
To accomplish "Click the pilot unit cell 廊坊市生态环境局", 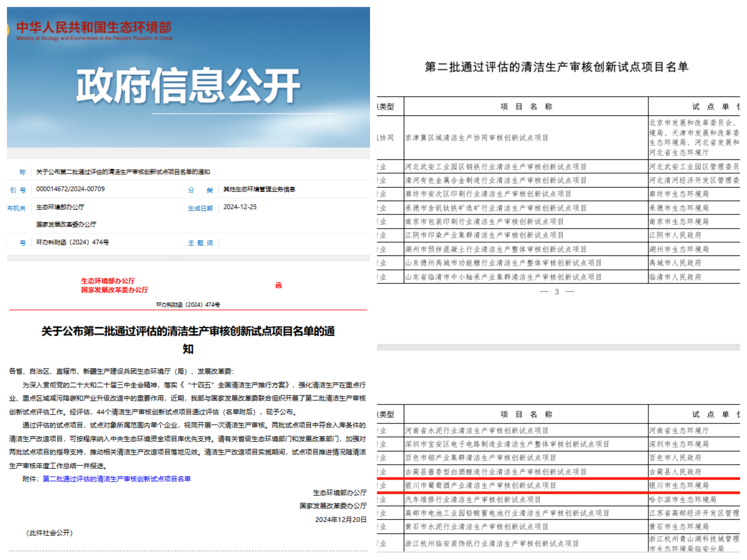I will [x=679, y=194].
